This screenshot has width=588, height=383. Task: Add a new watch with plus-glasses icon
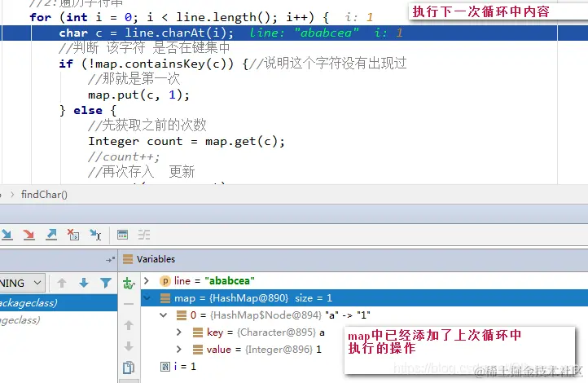(129, 284)
